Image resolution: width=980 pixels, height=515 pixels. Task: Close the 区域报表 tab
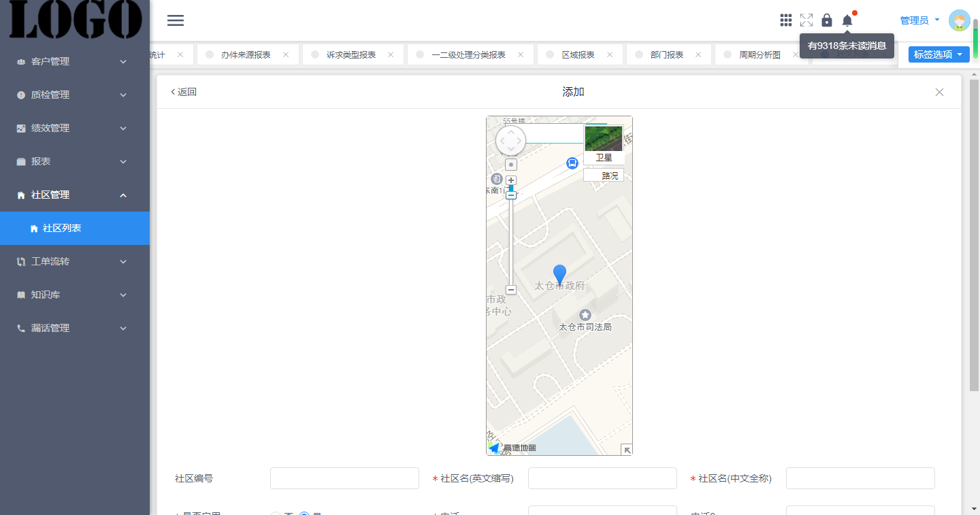click(x=610, y=54)
